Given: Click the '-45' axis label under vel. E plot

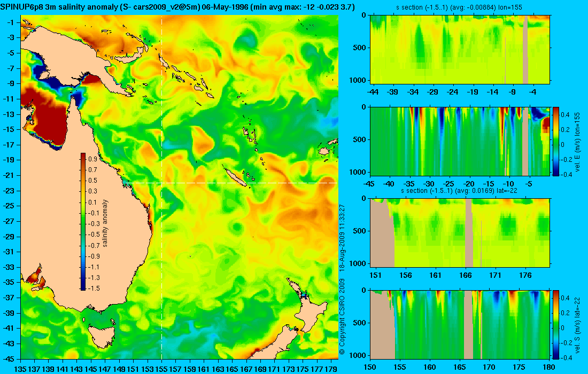Looking at the screenshot, I should click(x=369, y=184).
